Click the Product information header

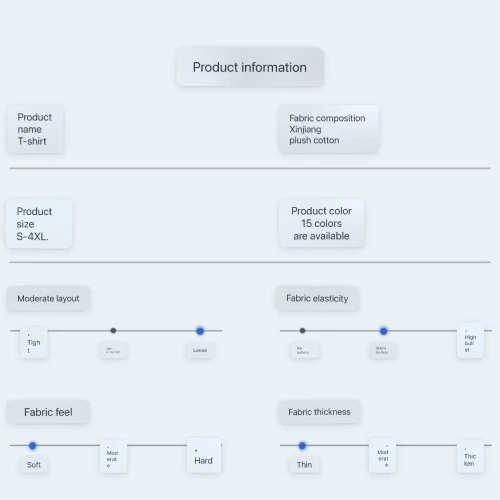pyautogui.click(x=250, y=67)
